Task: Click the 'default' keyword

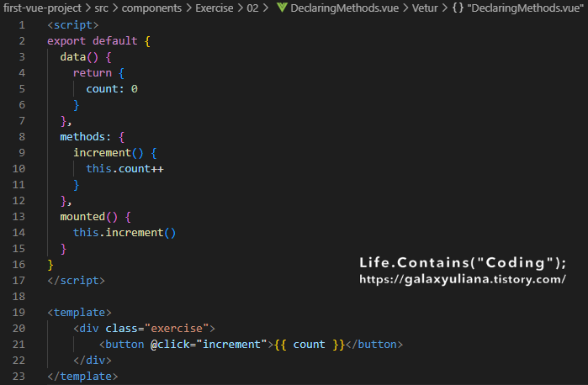Action: click(x=114, y=41)
